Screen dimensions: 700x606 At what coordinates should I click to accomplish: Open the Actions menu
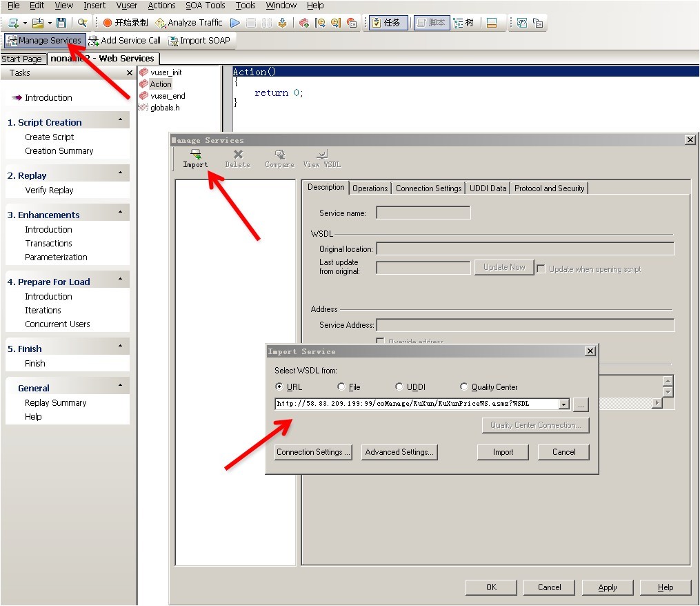click(161, 6)
